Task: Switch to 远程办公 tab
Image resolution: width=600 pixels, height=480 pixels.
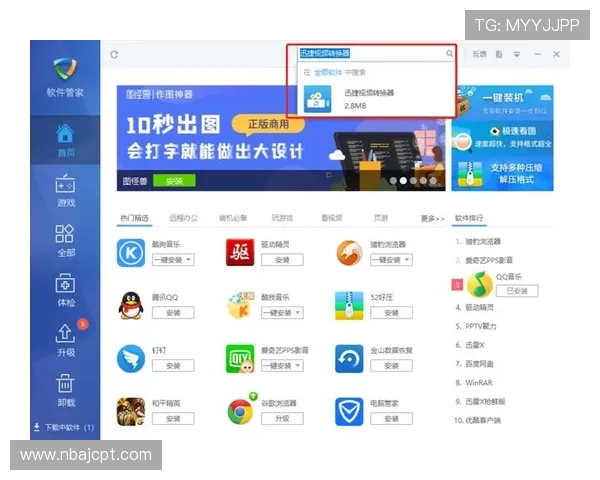Action: point(184,218)
